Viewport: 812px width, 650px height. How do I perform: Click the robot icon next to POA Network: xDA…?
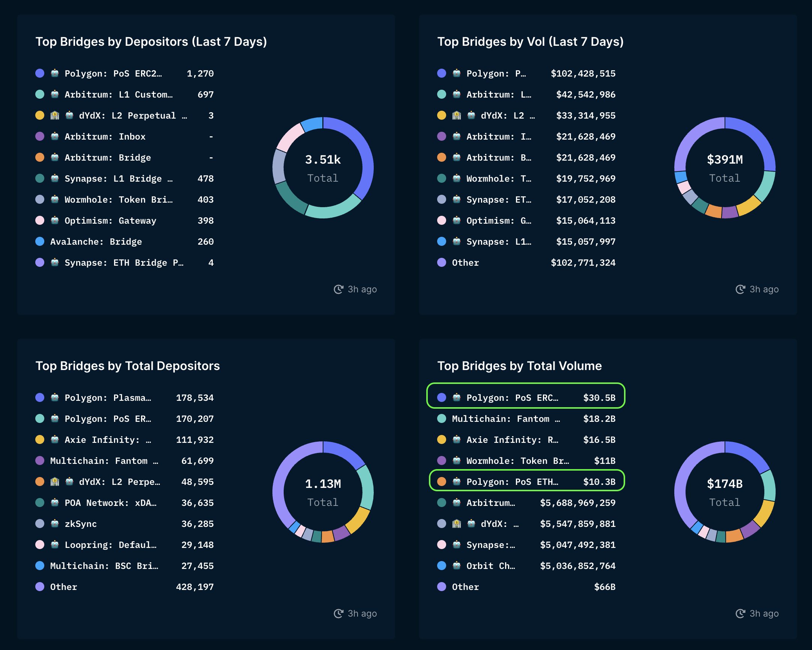[55, 503]
